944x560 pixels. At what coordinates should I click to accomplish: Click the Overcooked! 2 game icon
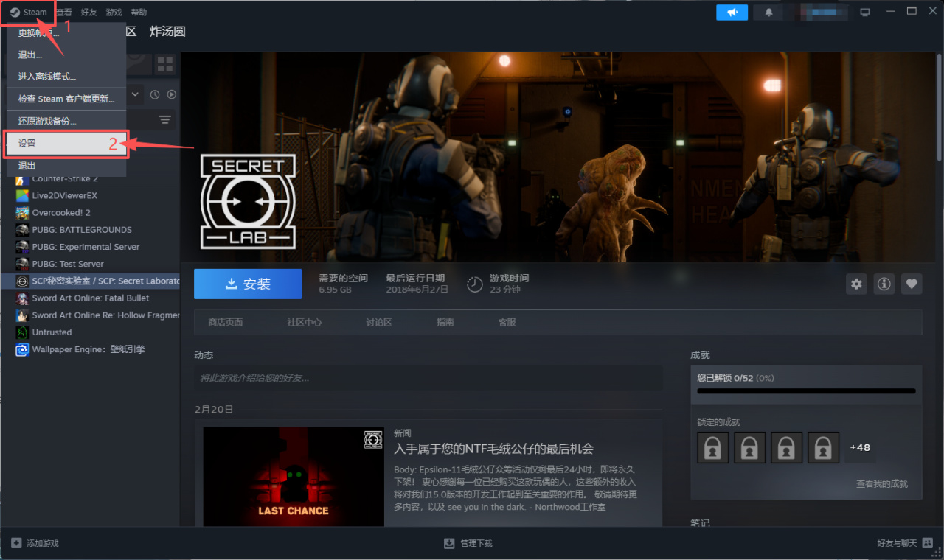22,213
